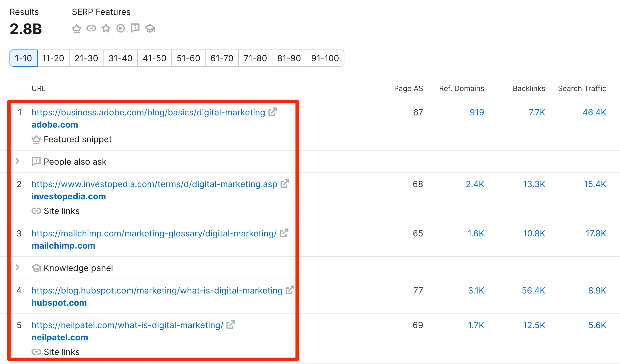Open Neil Patel URL via external link icon
620x364 pixels.
tap(231, 325)
